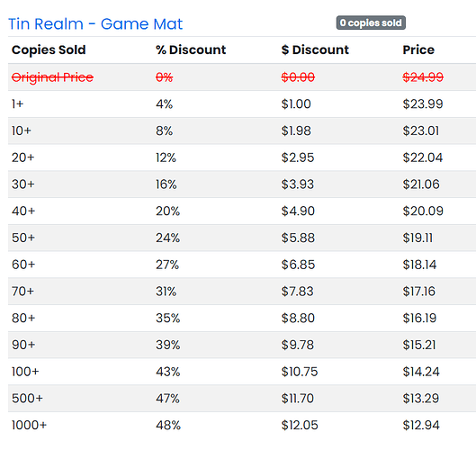Select the $7.83 discount value

(x=297, y=292)
